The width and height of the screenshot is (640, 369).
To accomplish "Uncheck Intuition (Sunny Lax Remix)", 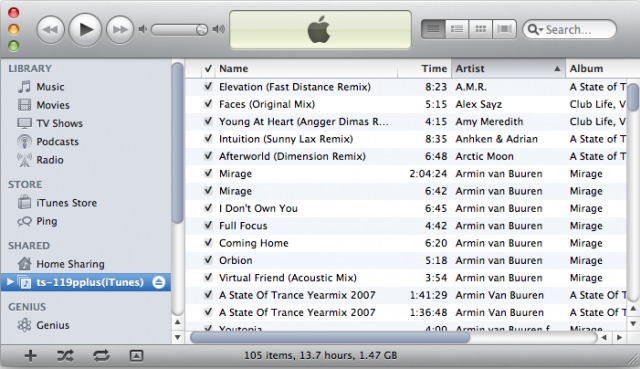I will tap(208, 138).
